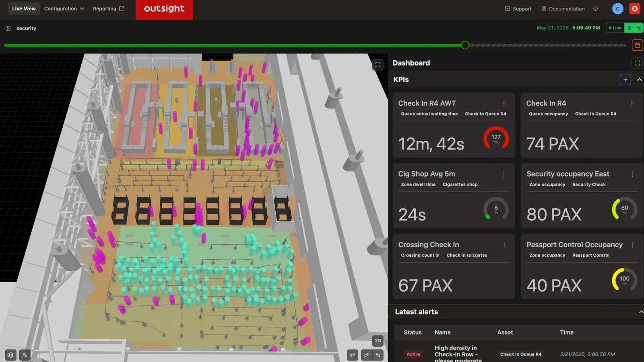Open Security occupancy East options menu
This screenshot has height=362, width=644.
pyautogui.click(x=632, y=174)
